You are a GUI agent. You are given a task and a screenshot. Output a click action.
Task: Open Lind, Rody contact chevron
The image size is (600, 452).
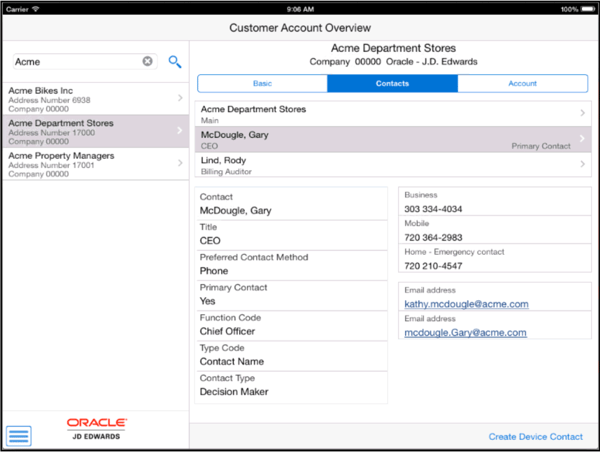582,164
